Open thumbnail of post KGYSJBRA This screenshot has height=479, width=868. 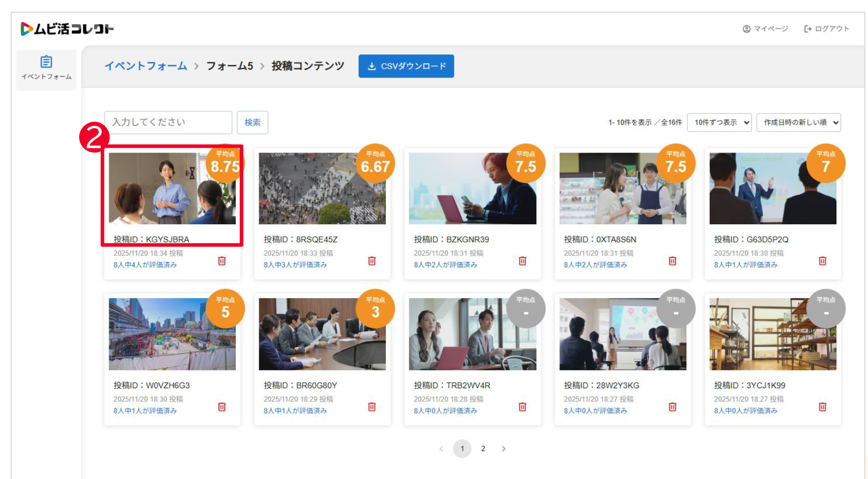click(172, 188)
